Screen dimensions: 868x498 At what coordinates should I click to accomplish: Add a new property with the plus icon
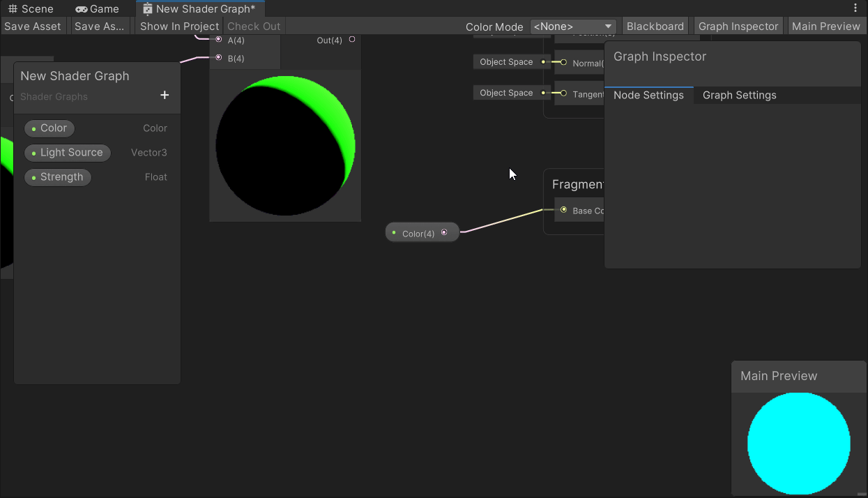(x=165, y=95)
